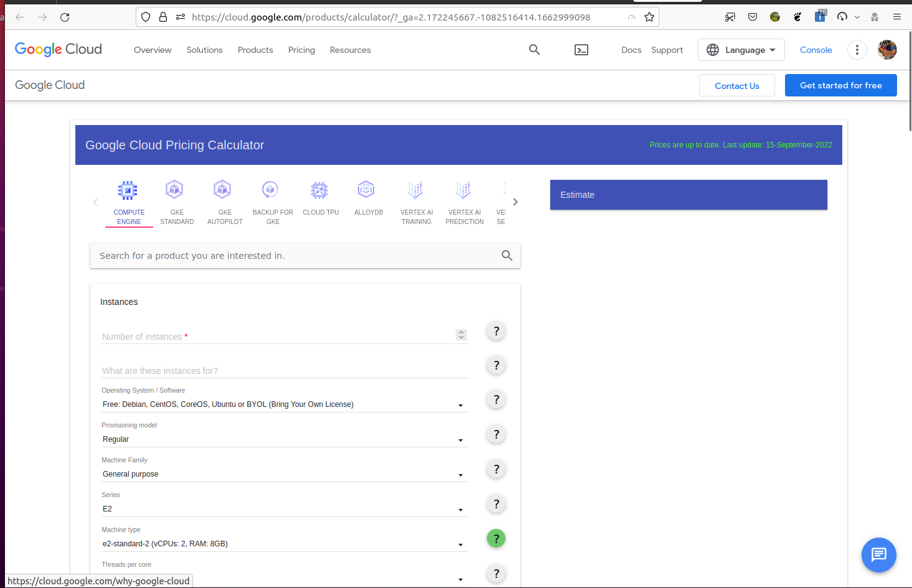
Task: Open the Cloud Shell terminal icon
Action: pos(581,49)
